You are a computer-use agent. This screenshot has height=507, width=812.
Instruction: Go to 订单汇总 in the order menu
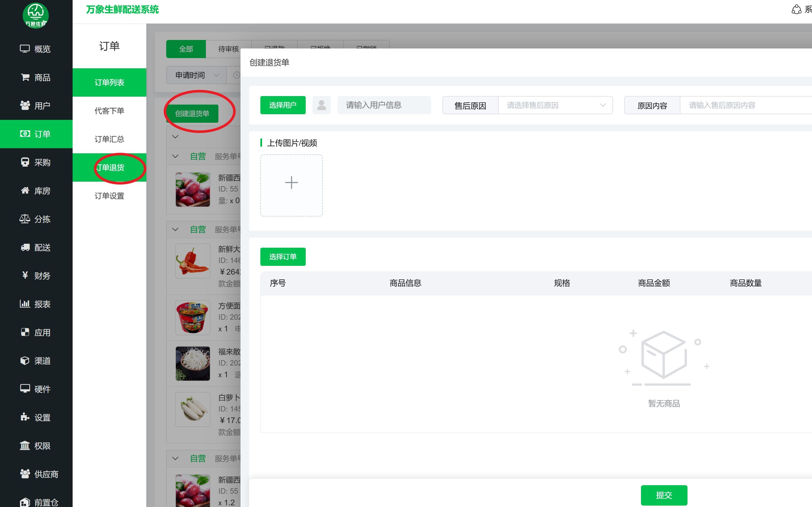(x=109, y=139)
